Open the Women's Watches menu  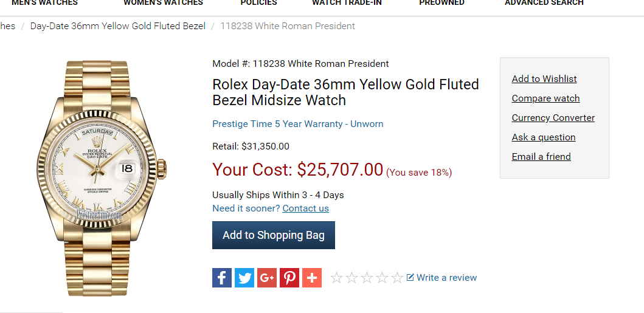tap(164, 3)
